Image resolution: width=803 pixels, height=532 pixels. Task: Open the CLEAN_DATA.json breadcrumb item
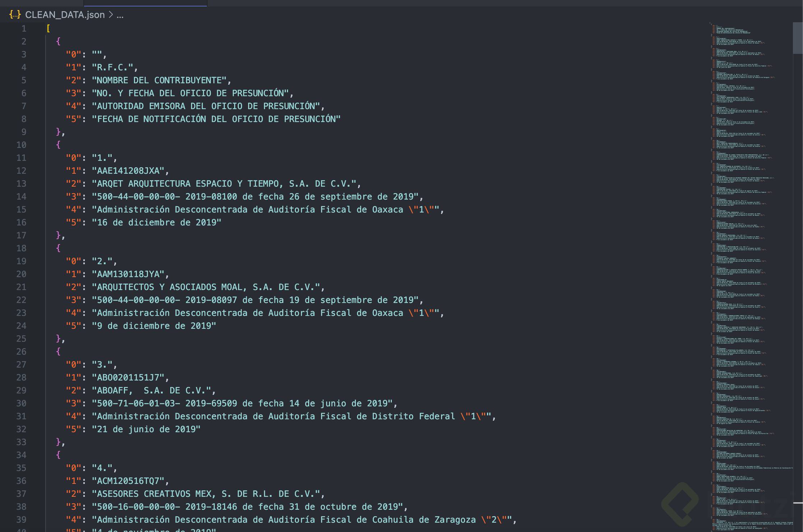tap(65, 15)
